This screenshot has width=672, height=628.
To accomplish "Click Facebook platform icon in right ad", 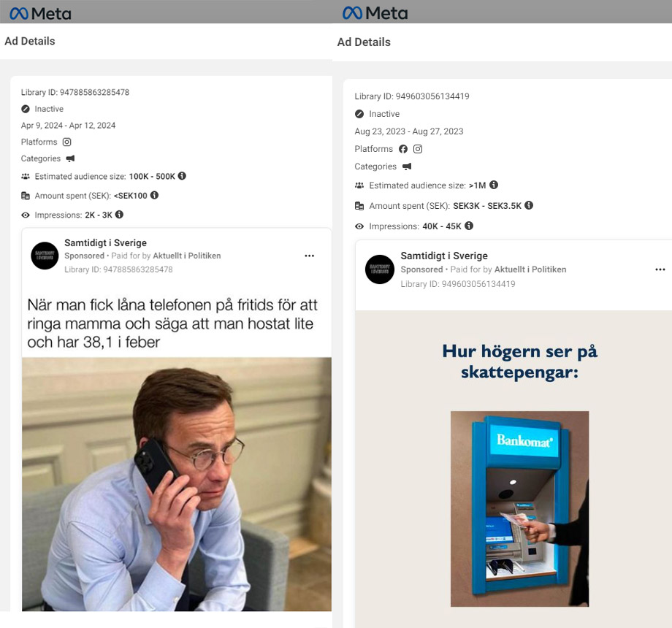I will pos(403,149).
